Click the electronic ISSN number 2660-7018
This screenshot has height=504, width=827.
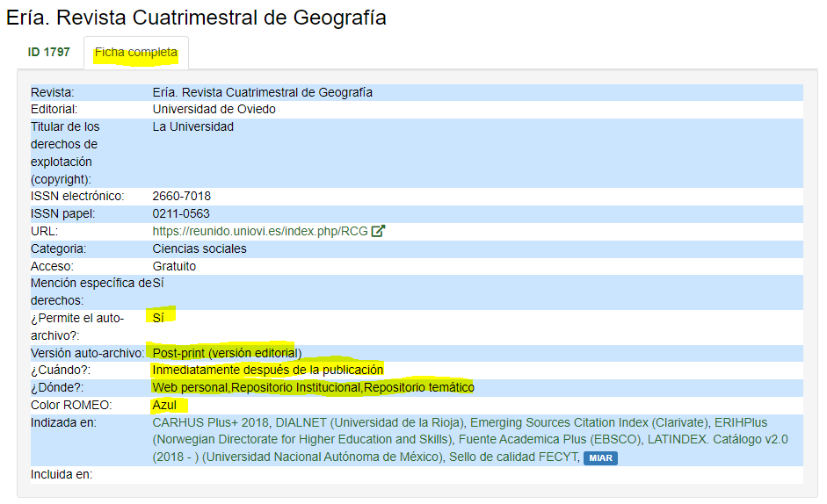tap(181, 197)
